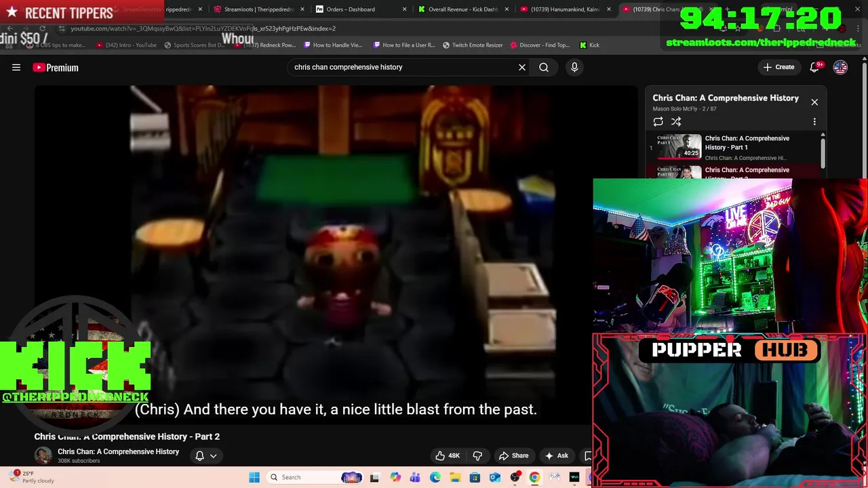Click the magnifier search button

coord(544,67)
